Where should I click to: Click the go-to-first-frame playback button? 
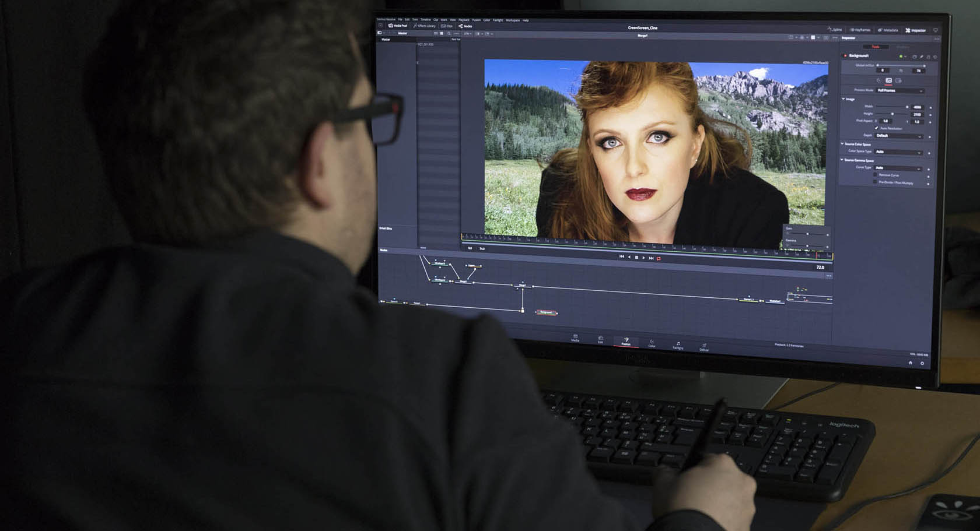(x=622, y=256)
